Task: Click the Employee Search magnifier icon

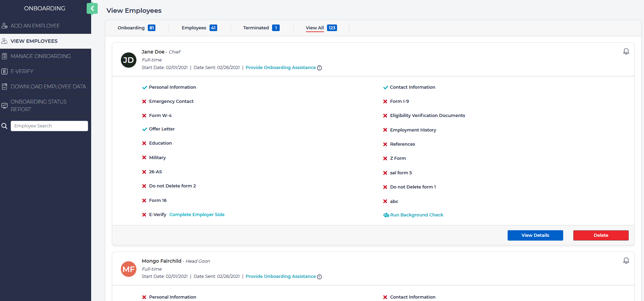Action: tap(4, 126)
